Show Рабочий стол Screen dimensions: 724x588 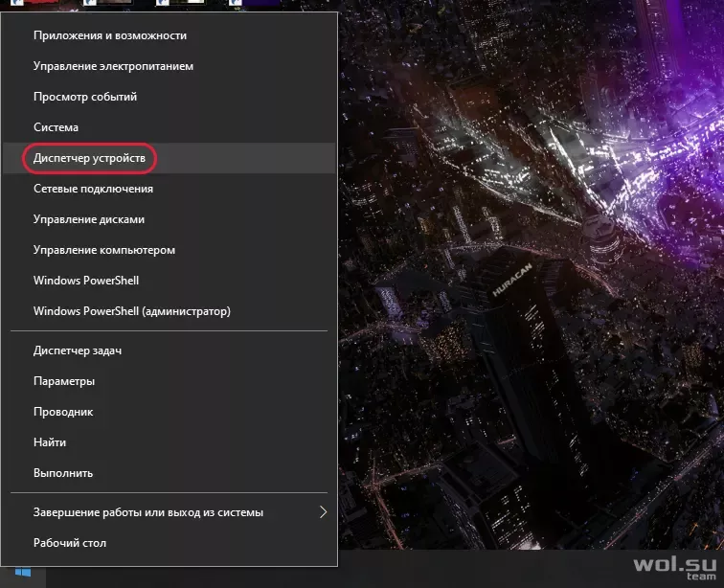[x=169, y=543]
